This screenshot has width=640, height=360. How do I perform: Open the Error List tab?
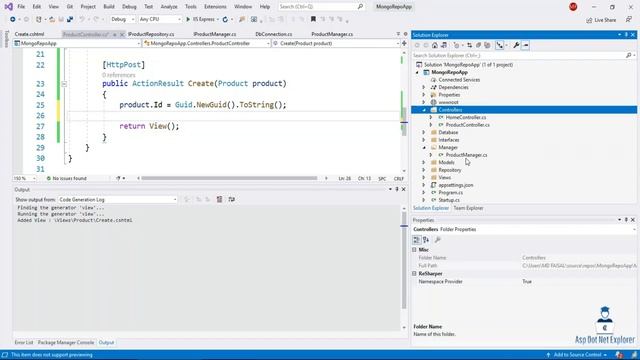click(x=24, y=342)
